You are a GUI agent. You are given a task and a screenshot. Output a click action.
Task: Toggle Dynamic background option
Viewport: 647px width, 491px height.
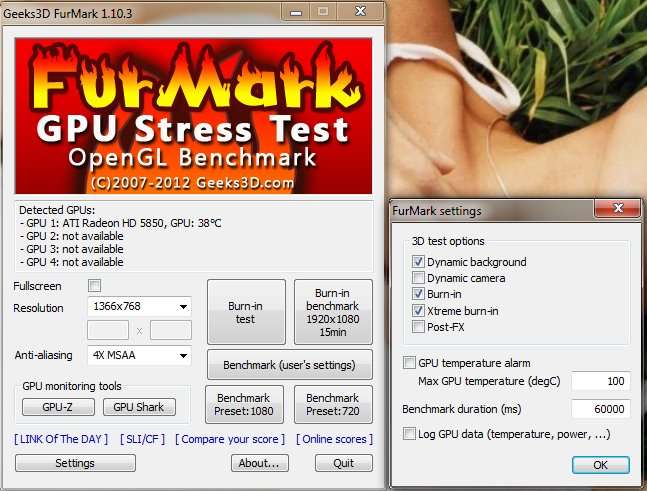point(418,262)
